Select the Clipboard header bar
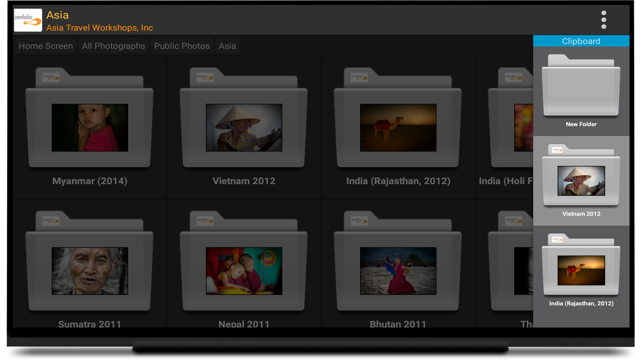Image resolution: width=644 pixels, height=362 pixels. pyautogui.click(x=581, y=41)
